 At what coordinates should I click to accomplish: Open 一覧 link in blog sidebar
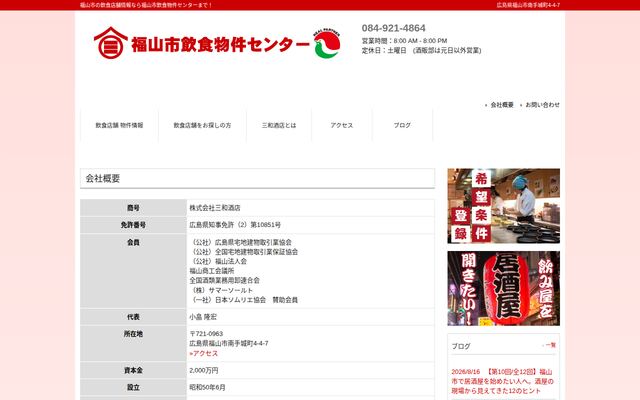tap(551, 345)
